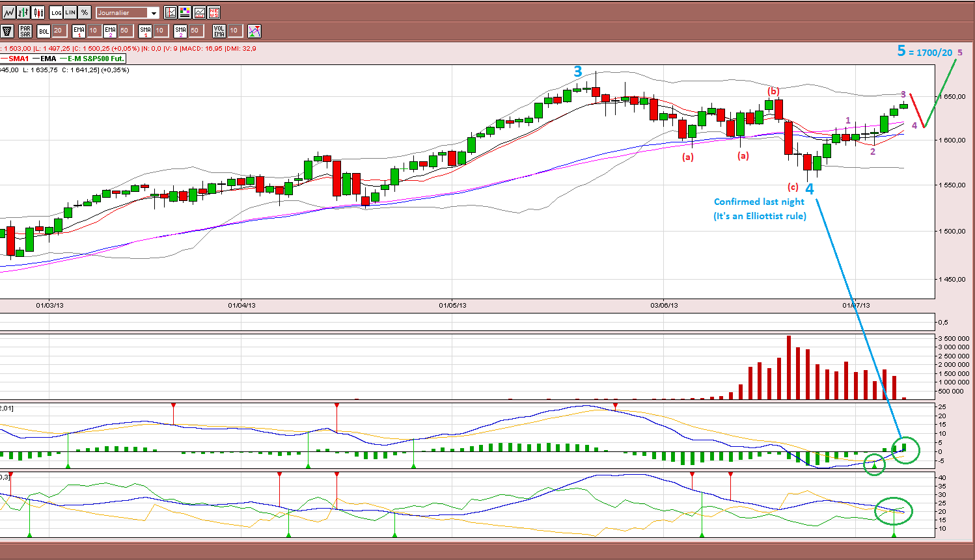Click the DMI: 32,9 readout
Image resolution: width=975 pixels, height=560 pixels.
[241, 48]
